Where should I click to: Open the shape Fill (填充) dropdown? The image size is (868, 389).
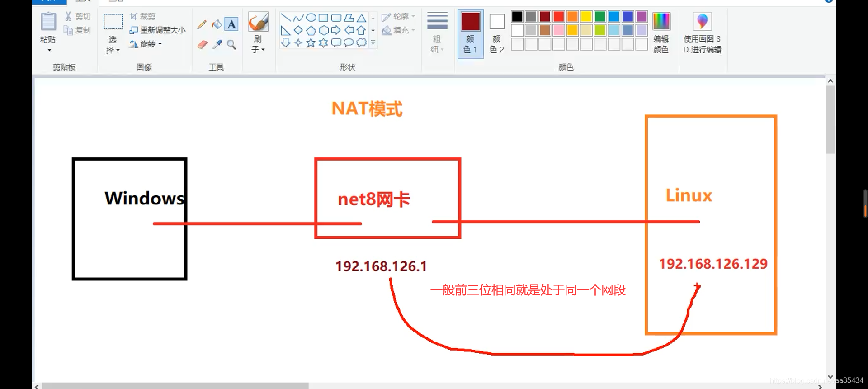point(398,30)
